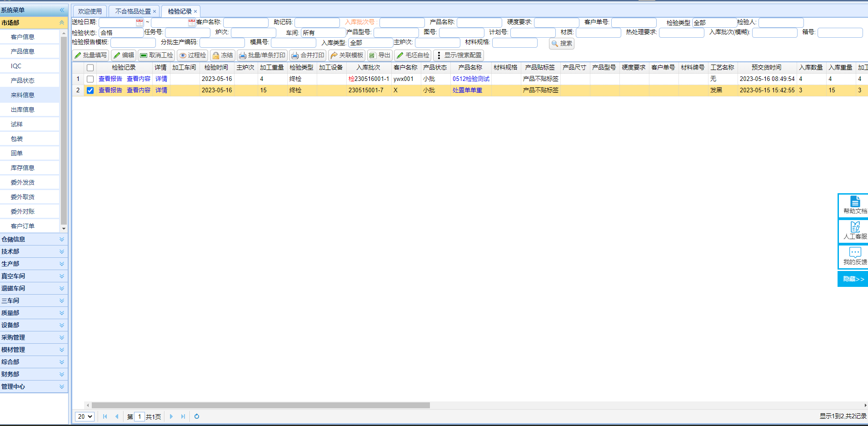Open the 入库类型 dropdown

(x=370, y=43)
